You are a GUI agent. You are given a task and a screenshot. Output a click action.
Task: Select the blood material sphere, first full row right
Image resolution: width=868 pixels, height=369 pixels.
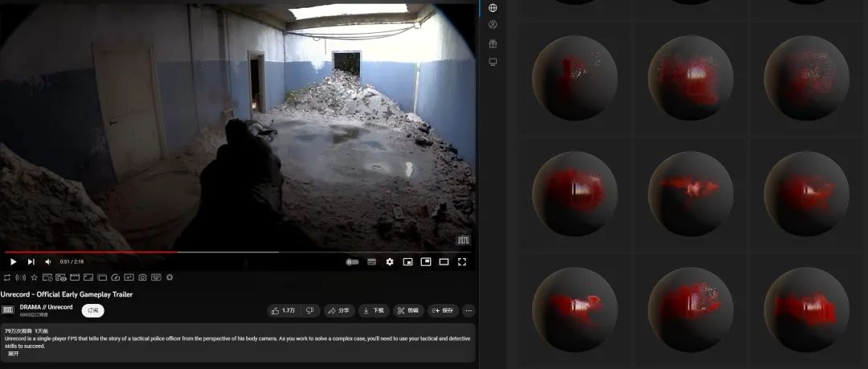tap(806, 77)
